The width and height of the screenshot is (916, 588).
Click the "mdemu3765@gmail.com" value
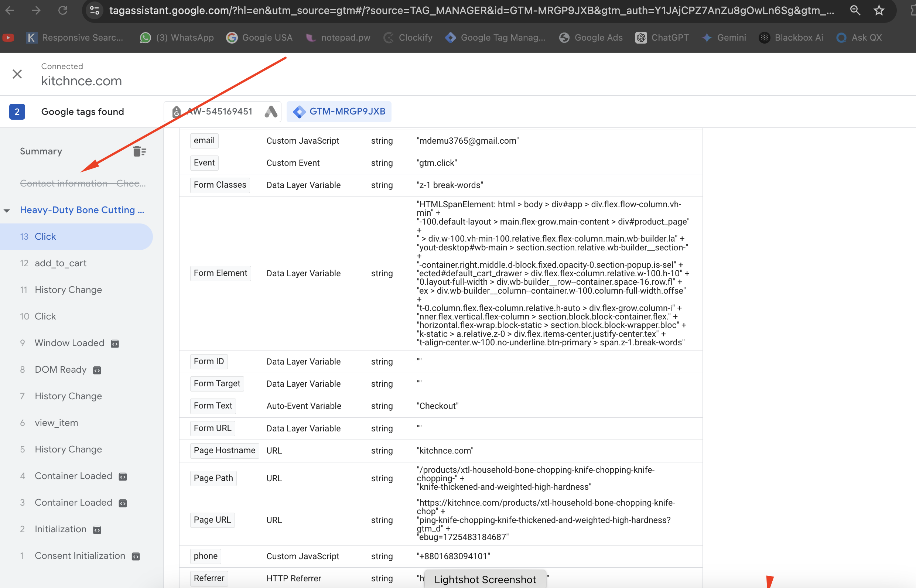click(468, 141)
